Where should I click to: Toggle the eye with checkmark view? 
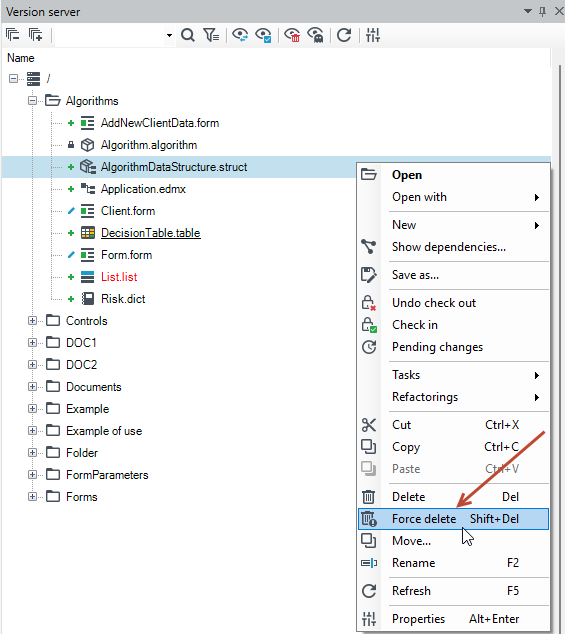tap(263, 35)
